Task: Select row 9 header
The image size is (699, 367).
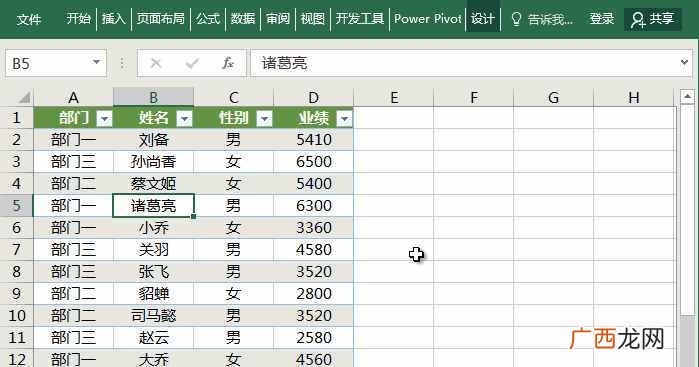Action: [x=16, y=293]
